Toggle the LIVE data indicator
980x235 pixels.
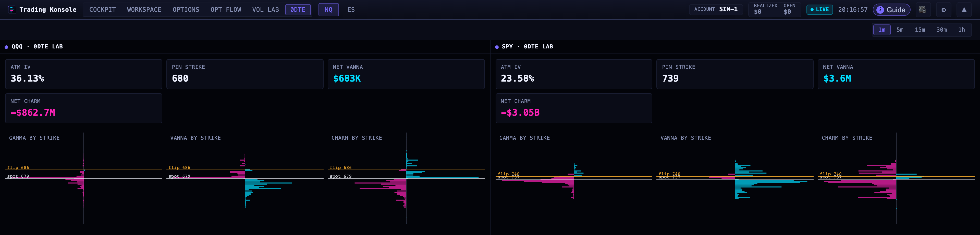tap(819, 9)
